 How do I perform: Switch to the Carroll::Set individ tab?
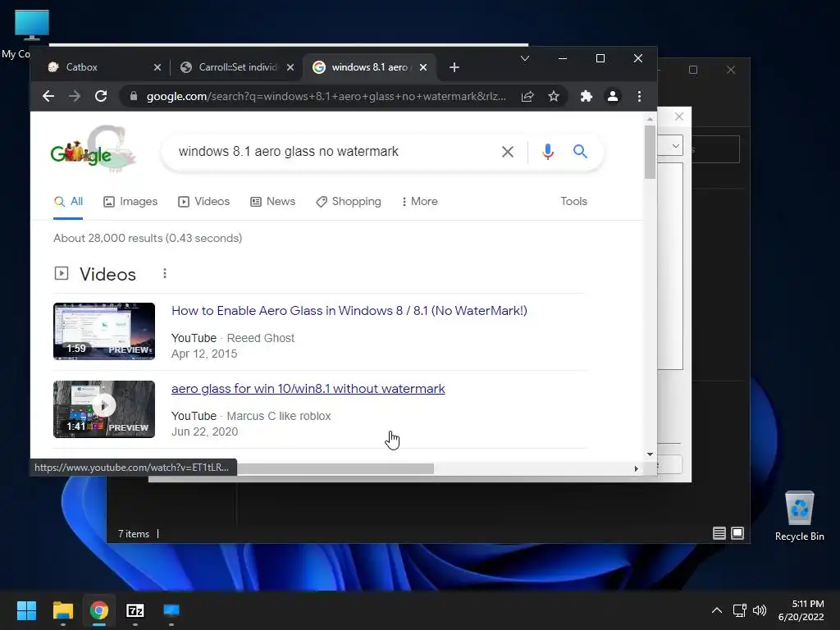[237, 67]
